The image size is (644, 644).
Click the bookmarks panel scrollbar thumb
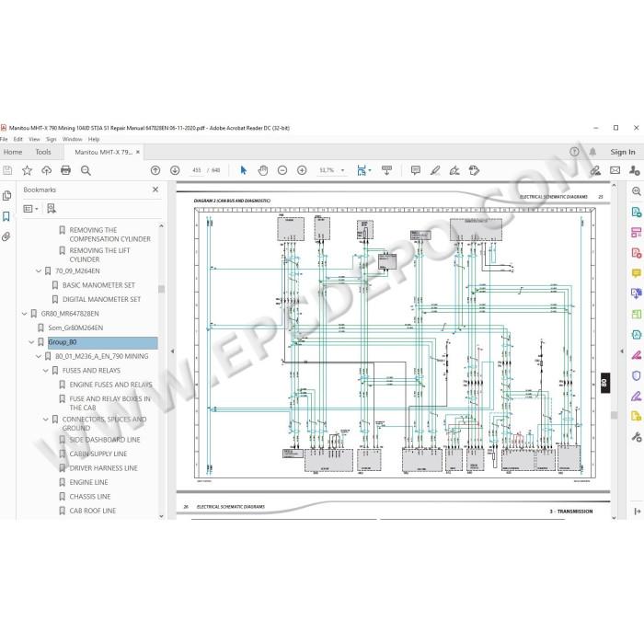(161, 289)
